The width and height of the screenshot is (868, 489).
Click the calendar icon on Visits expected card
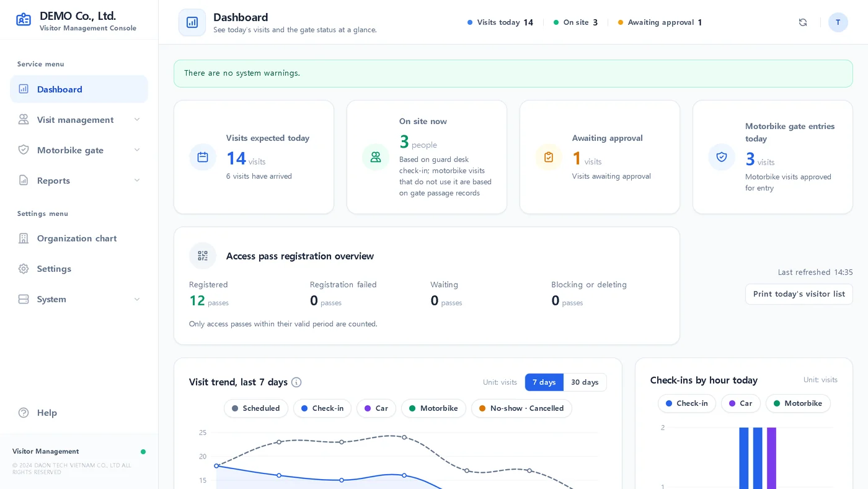point(203,157)
